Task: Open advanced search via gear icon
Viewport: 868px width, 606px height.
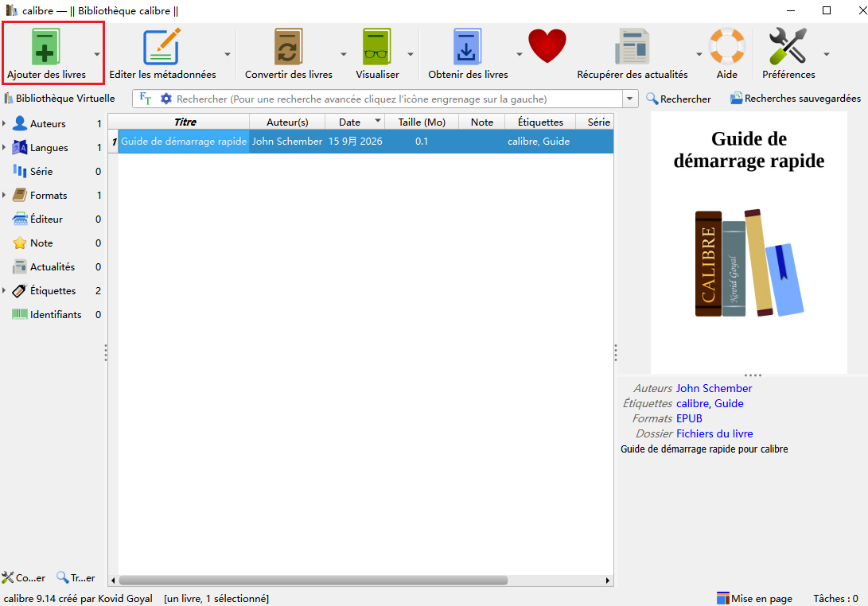Action: (165, 99)
